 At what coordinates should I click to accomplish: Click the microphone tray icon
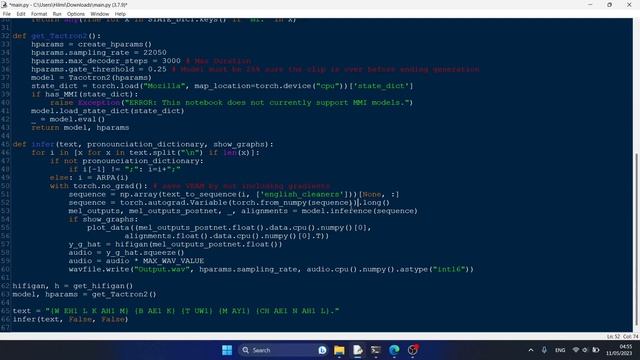(544, 350)
